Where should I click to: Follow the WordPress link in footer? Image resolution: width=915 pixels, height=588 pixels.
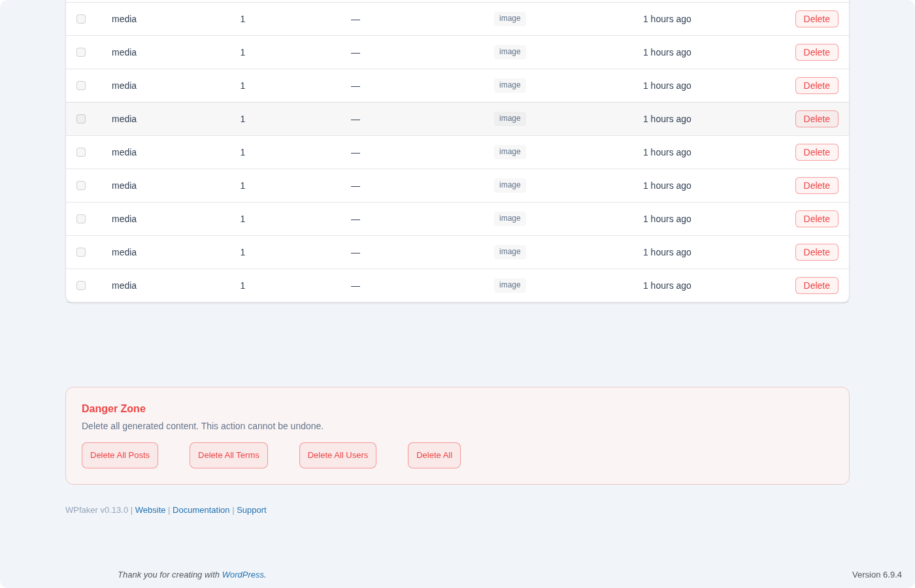point(242,575)
